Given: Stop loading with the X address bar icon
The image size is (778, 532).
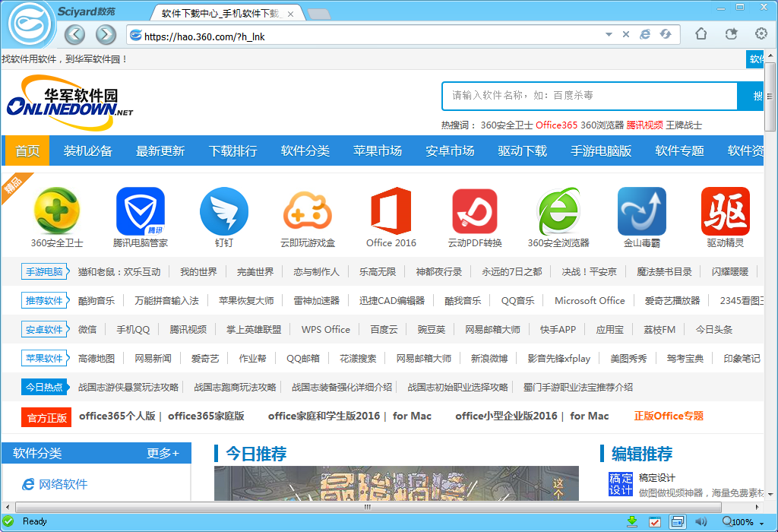Looking at the screenshot, I should pos(626,34).
